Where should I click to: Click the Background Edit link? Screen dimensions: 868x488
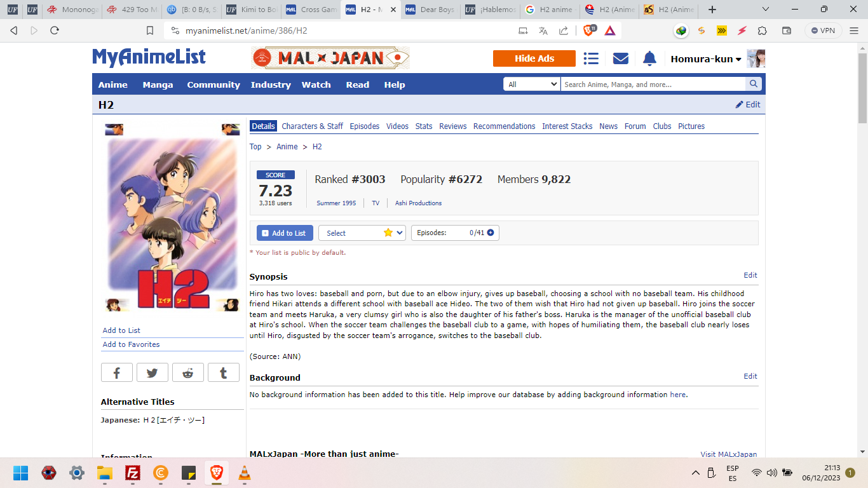tap(750, 376)
